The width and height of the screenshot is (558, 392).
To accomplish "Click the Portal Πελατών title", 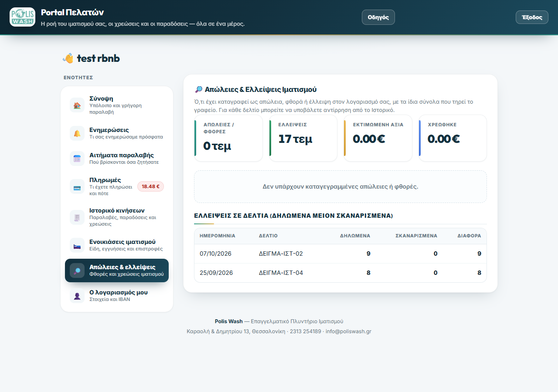I will [72, 12].
